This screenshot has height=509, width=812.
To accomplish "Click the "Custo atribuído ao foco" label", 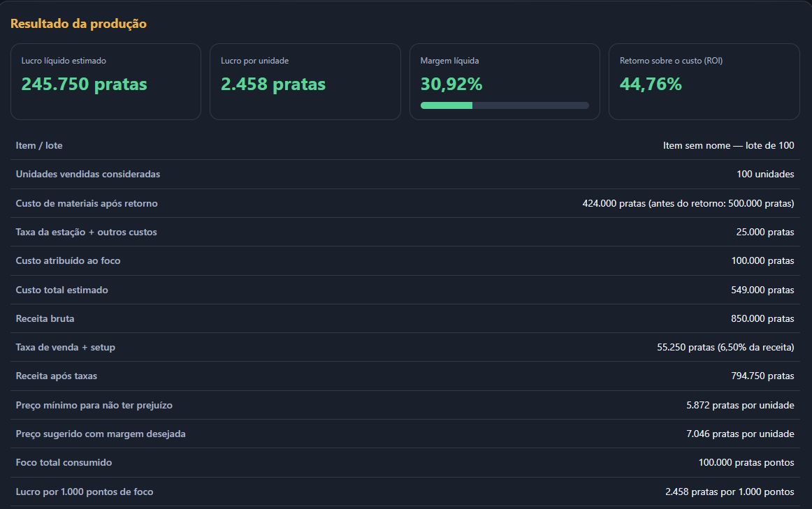I will (68, 260).
